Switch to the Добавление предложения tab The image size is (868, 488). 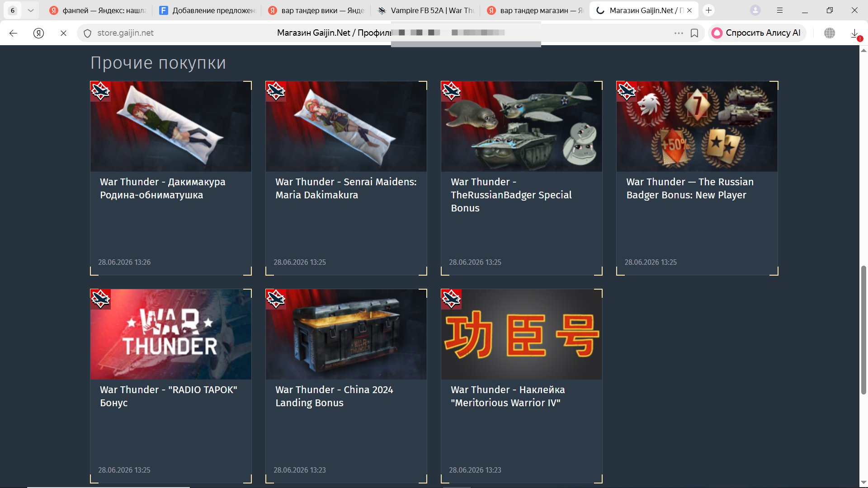(207, 10)
